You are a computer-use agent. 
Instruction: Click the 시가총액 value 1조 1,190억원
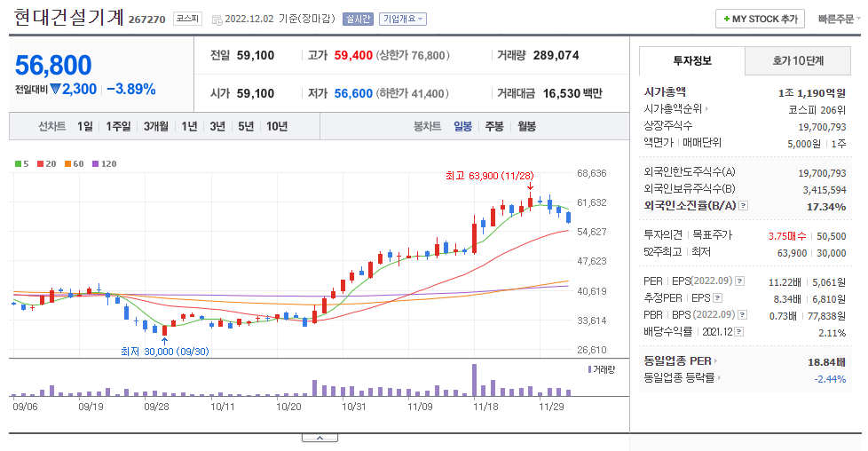click(x=812, y=93)
